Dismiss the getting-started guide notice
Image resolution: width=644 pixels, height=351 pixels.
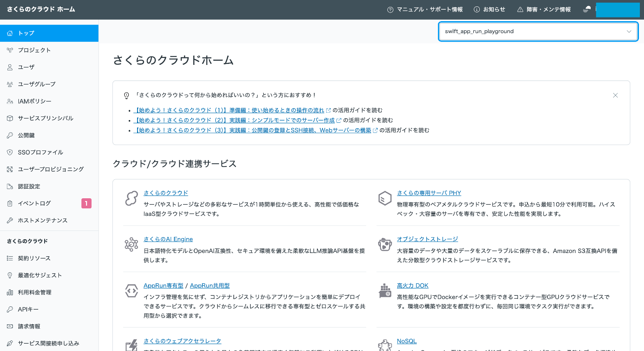[x=615, y=95]
